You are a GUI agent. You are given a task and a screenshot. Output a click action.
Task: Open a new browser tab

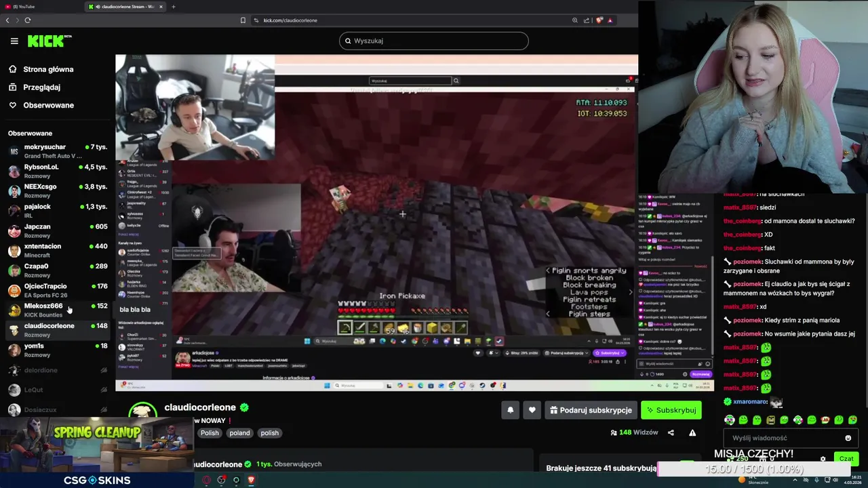[173, 7]
